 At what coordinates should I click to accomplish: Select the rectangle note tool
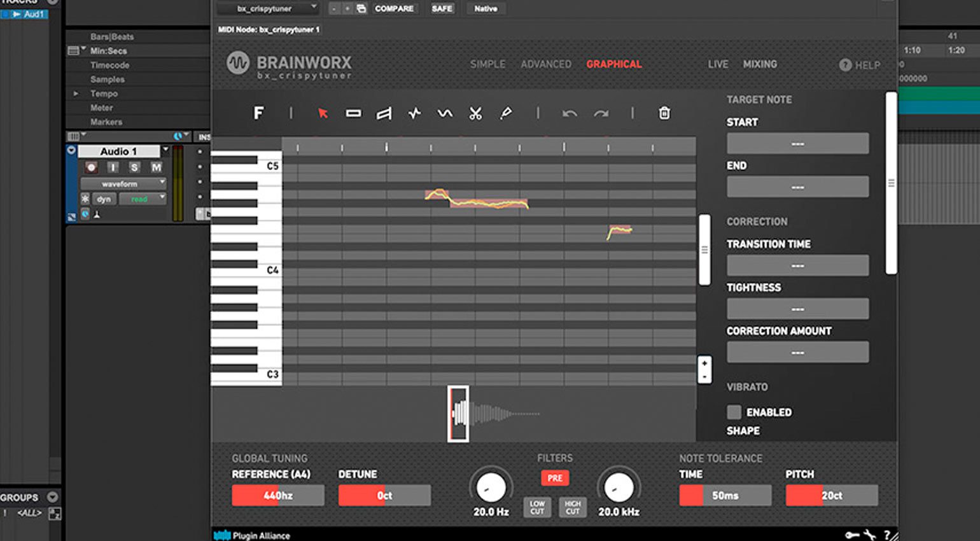point(353,113)
